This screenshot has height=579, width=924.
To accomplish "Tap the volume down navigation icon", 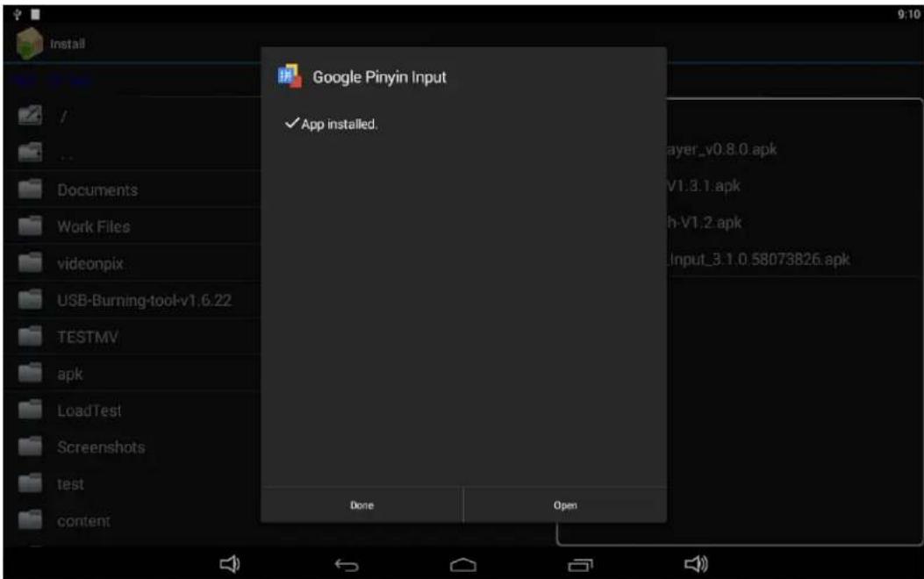I will tap(230, 564).
